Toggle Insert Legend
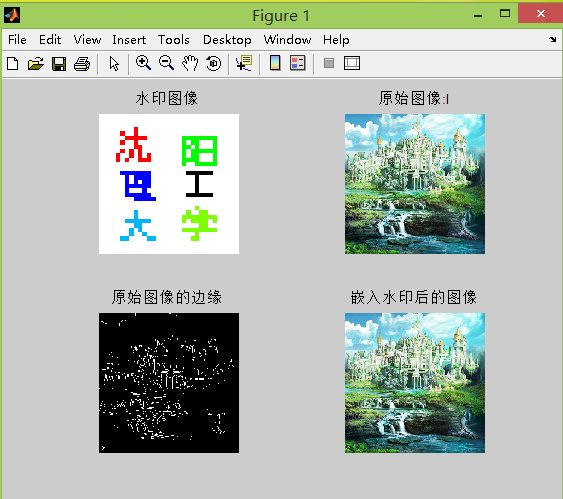The image size is (563, 499). [298, 63]
